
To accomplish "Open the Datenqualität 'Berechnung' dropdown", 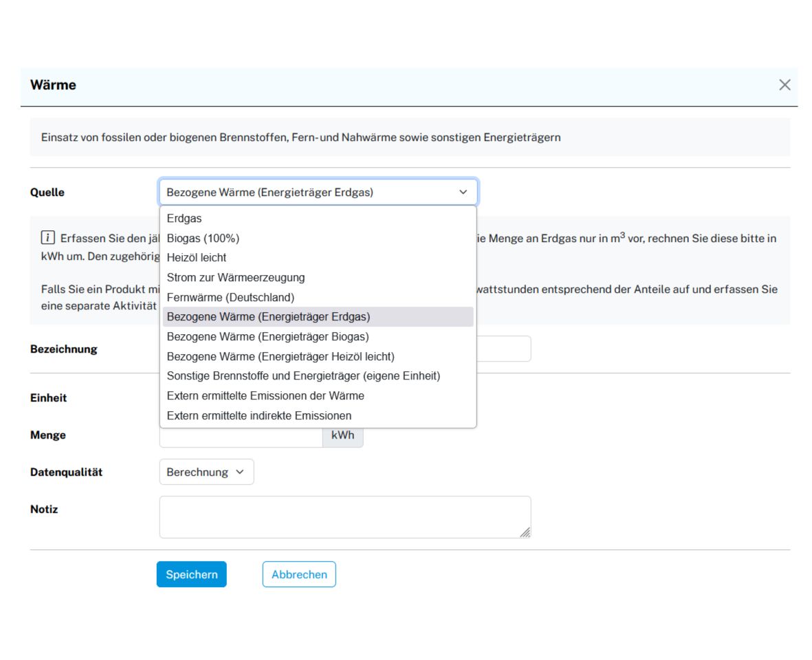I will pos(206,472).
